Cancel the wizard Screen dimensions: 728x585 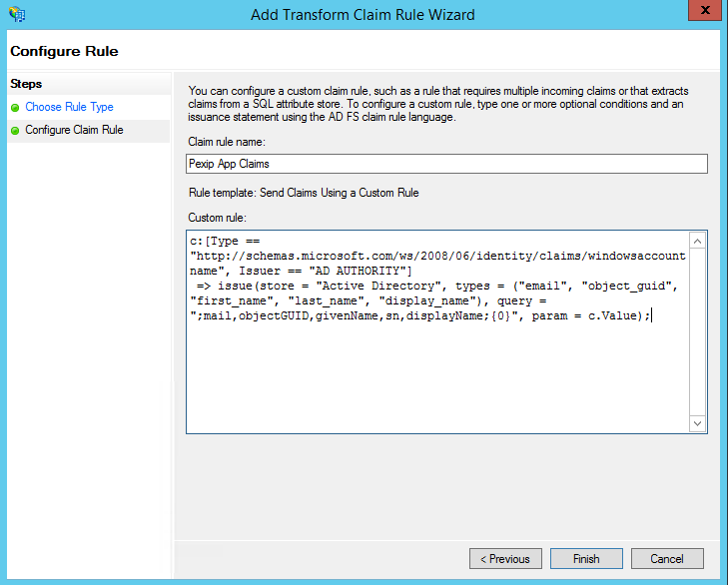click(x=666, y=559)
